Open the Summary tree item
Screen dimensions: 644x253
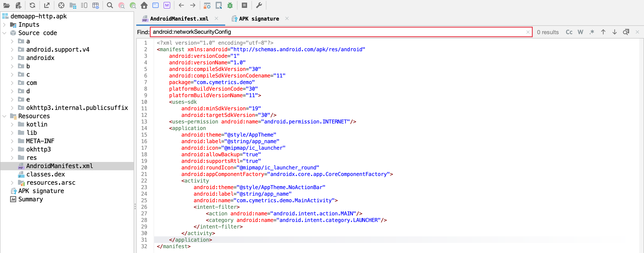tap(30, 199)
